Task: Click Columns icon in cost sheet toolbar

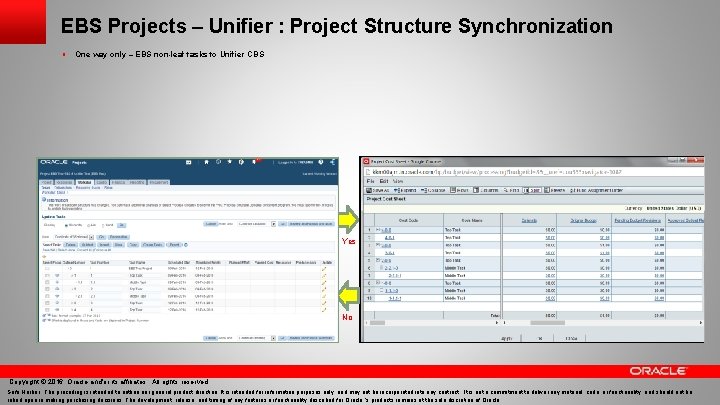Action: pos(476,190)
